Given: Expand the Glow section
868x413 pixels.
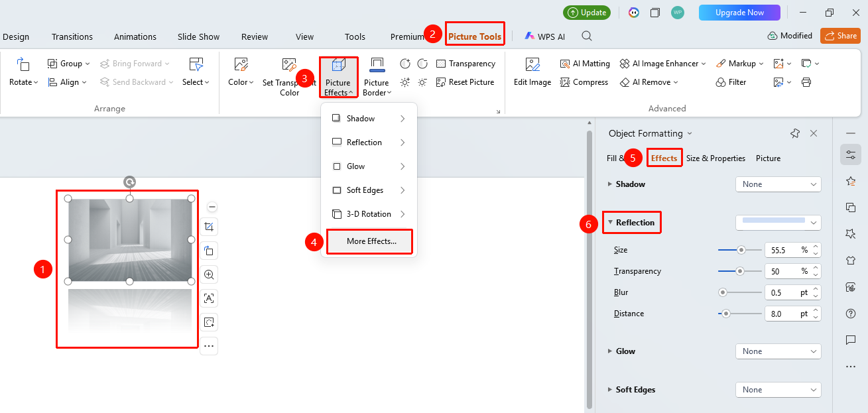Looking at the screenshot, I should coord(610,351).
